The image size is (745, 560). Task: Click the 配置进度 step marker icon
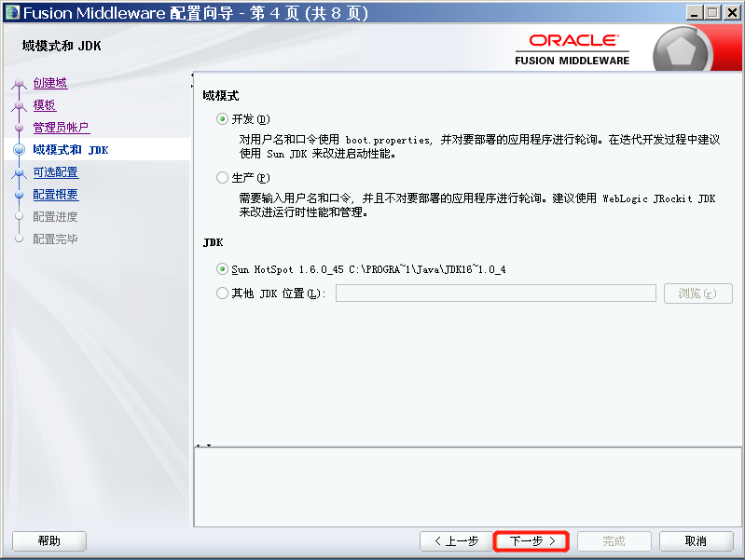pyautogui.click(x=19, y=216)
